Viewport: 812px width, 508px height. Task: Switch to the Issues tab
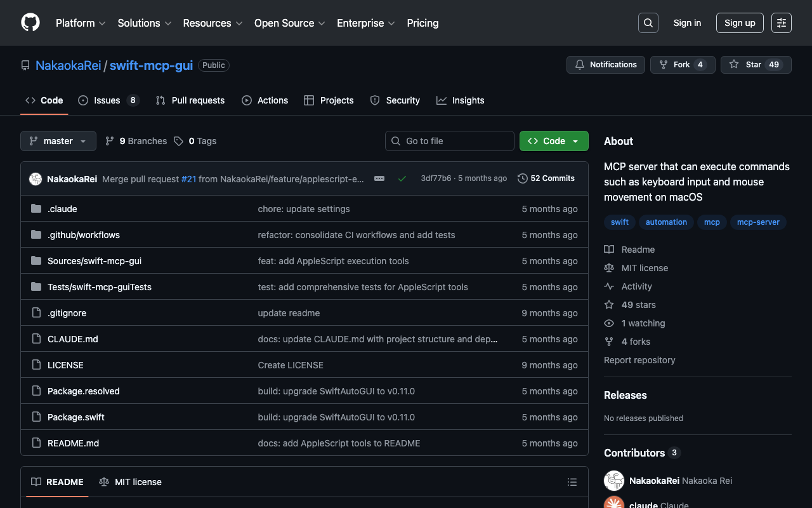[x=107, y=100]
